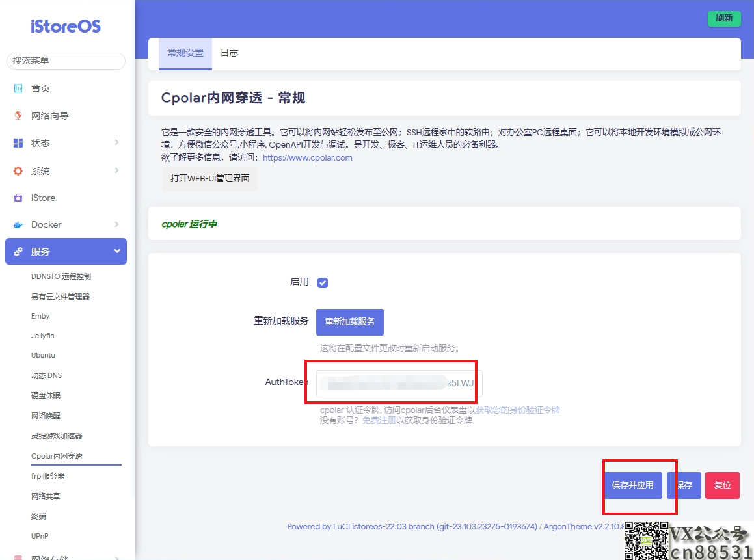Untick the 启用 checkbox

(x=323, y=283)
